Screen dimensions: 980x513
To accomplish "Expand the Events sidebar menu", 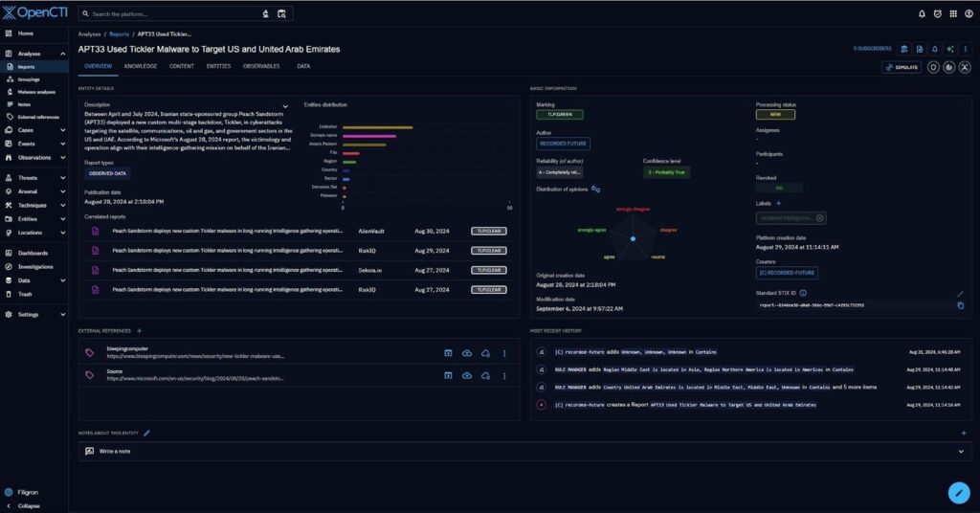I will pos(62,144).
